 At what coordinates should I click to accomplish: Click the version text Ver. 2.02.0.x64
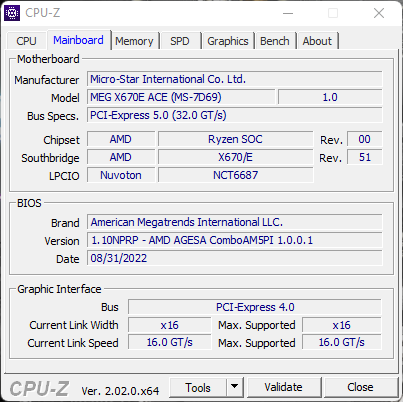120,391
